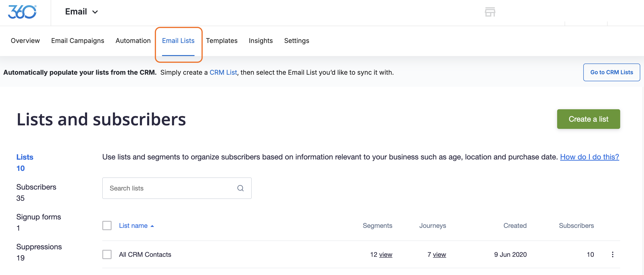Open the storefront icon in header
This screenshot has width=644, height=275.
point(490,12)
